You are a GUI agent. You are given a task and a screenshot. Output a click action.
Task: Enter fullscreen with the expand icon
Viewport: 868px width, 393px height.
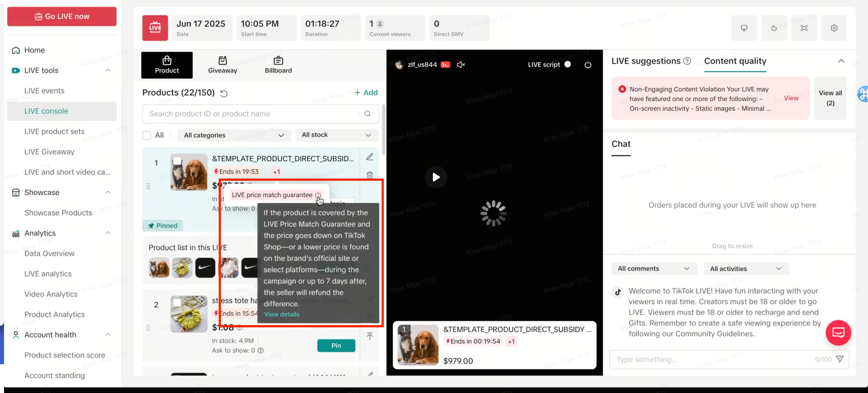(804, 28)
